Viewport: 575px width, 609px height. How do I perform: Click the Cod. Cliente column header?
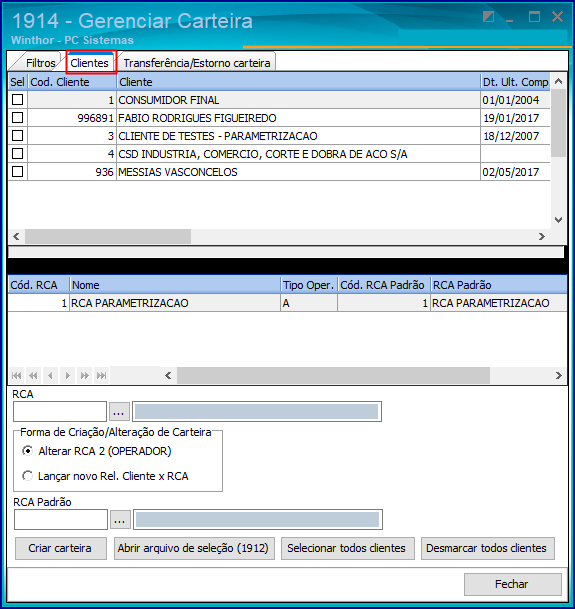tap(72, 82)
